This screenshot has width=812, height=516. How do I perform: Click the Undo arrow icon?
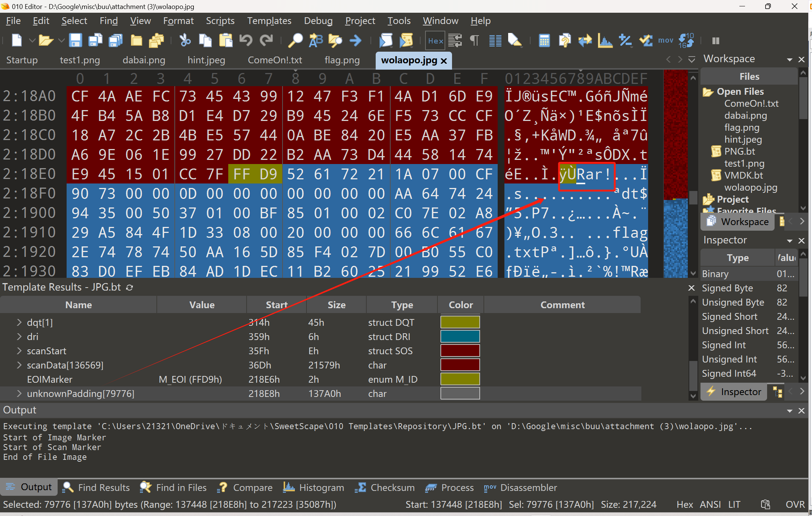tap(246, 40)
